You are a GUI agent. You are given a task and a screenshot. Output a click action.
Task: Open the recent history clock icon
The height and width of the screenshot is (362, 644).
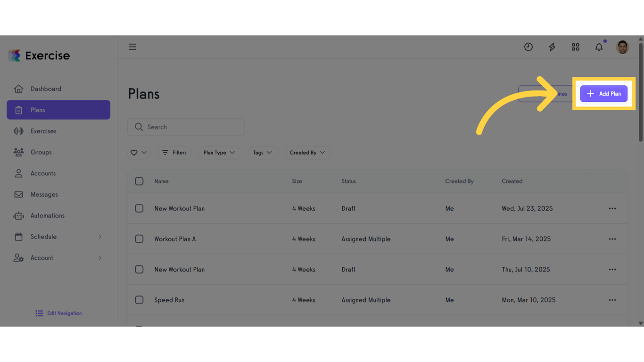(x=528, y=47)
